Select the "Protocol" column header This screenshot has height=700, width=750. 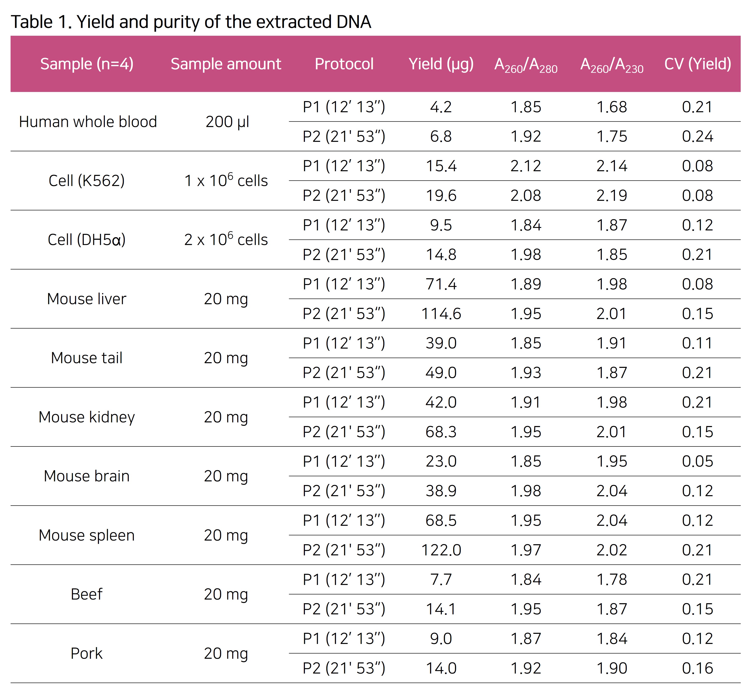coord(344,64)
